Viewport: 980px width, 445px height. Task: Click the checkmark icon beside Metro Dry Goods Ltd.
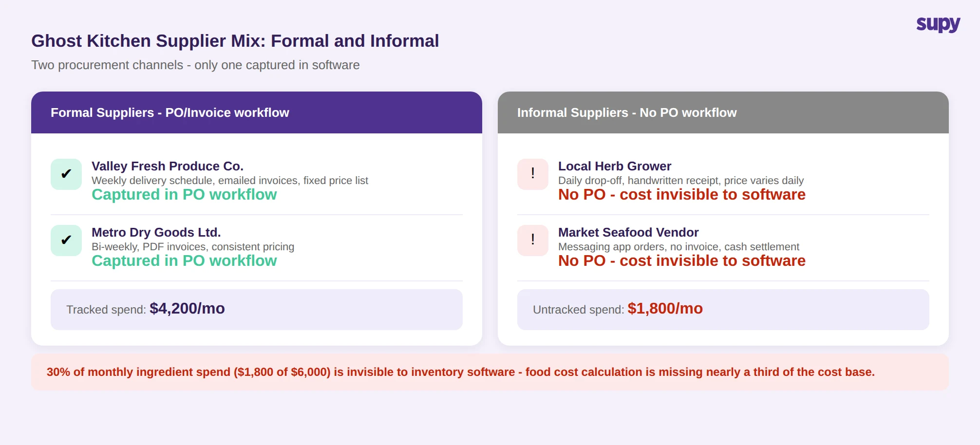66,241
